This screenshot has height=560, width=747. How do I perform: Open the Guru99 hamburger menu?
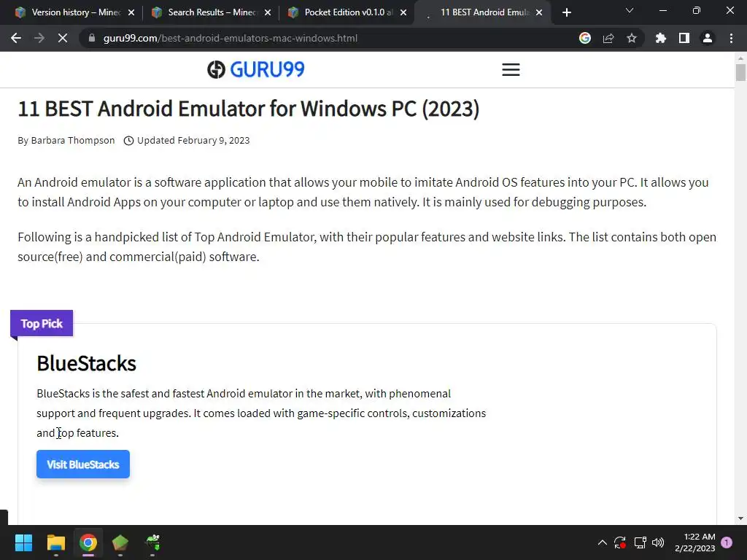[511, 69]
